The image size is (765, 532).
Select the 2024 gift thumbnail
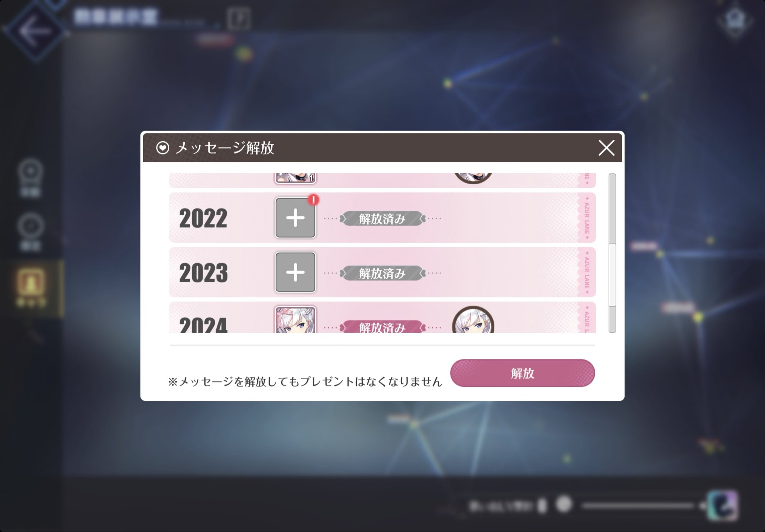[295, 320]
